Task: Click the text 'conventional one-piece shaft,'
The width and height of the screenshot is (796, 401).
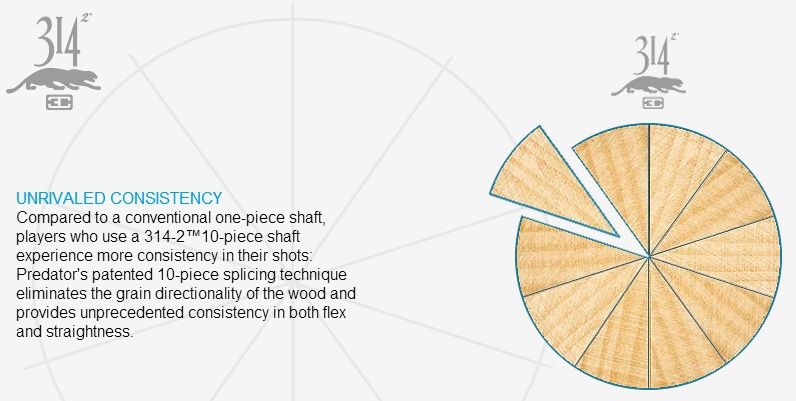Action: (x=224, y=218)
